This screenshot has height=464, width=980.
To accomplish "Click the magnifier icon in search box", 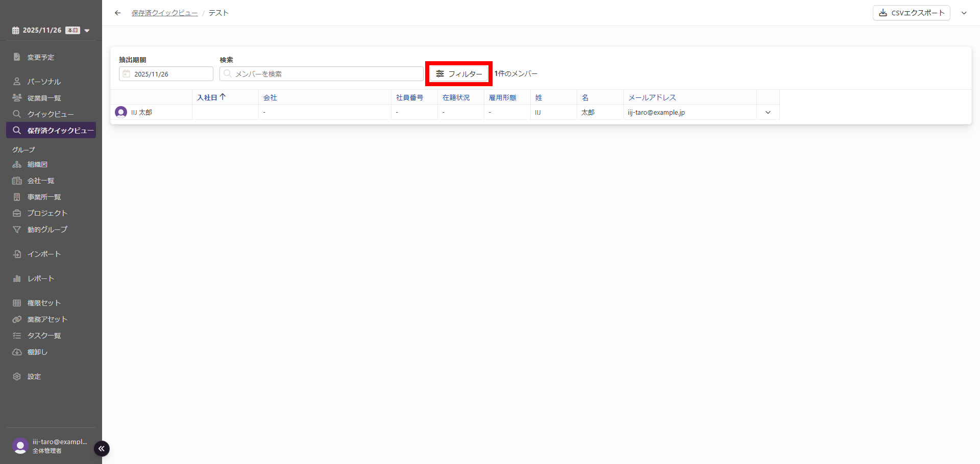I will point(228,74).
